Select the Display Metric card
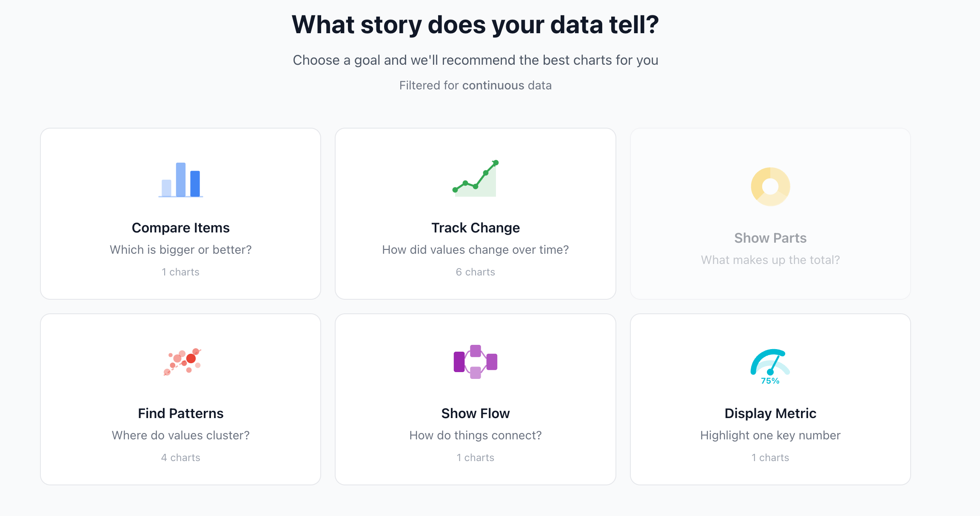Screen dimensions: 980x516 point(770,398)
